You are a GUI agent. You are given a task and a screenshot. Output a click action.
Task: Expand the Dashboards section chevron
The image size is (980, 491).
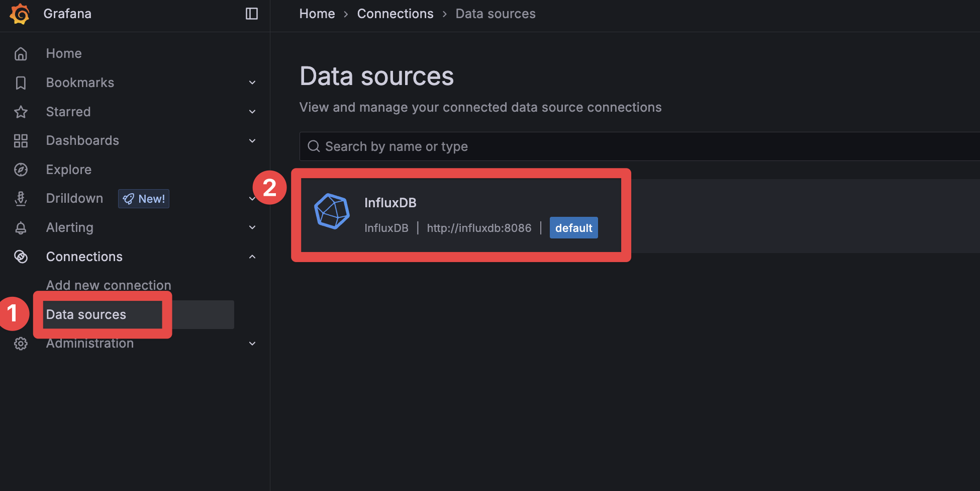[x=252, y=140]
